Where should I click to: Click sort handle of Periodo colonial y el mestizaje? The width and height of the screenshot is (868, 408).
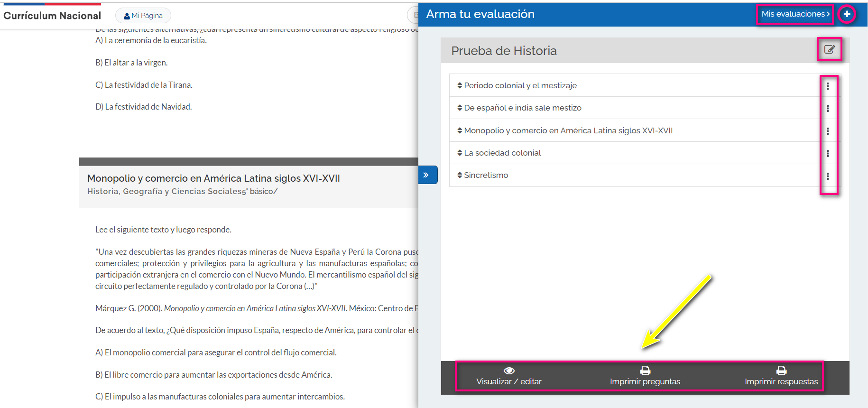tap(460, 85)
